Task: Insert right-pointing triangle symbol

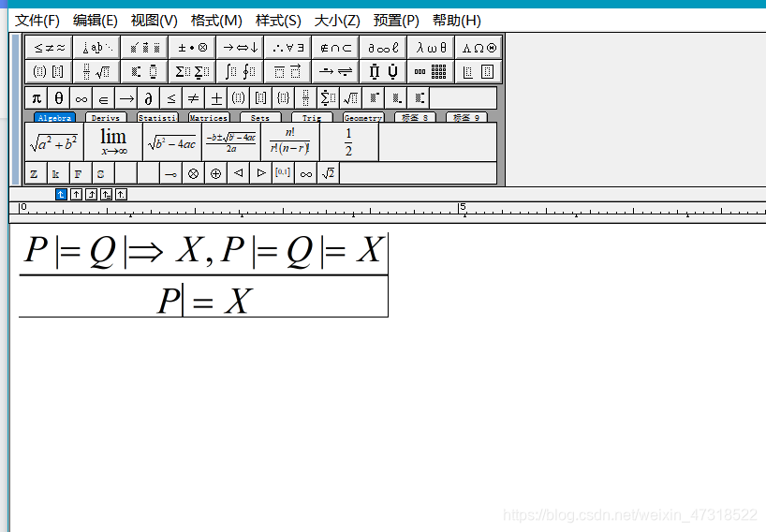Action: point(261,173)
